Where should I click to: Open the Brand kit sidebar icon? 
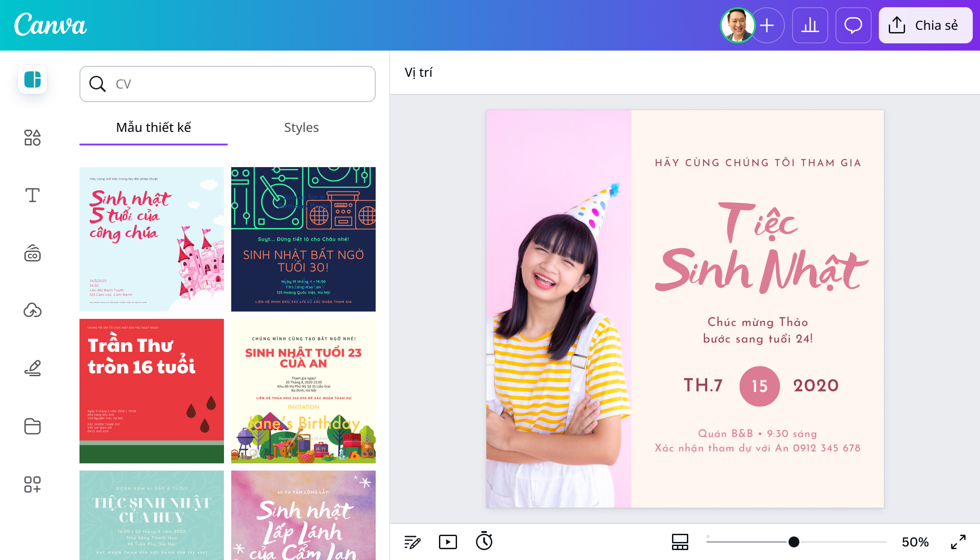(33, 253)
